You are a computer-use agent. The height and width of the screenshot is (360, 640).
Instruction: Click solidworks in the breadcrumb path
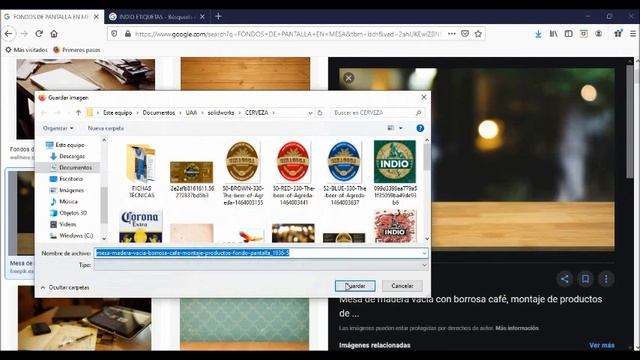(x=221, y=113)
